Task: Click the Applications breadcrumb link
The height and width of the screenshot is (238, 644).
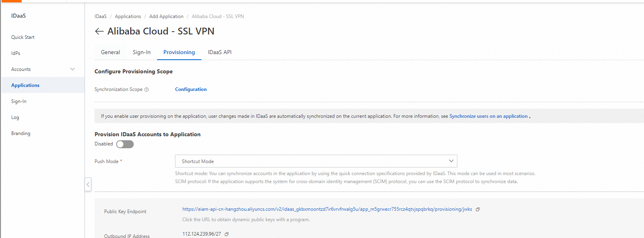Action: (128, 16)
